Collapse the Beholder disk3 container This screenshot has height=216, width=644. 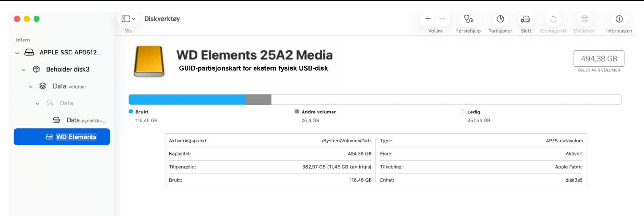[x=24, y=70]
